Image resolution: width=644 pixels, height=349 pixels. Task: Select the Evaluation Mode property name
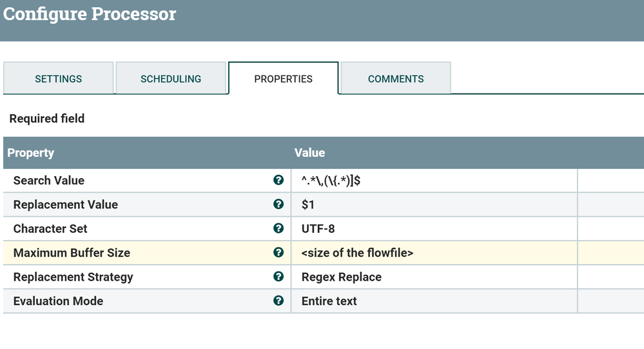58,301
